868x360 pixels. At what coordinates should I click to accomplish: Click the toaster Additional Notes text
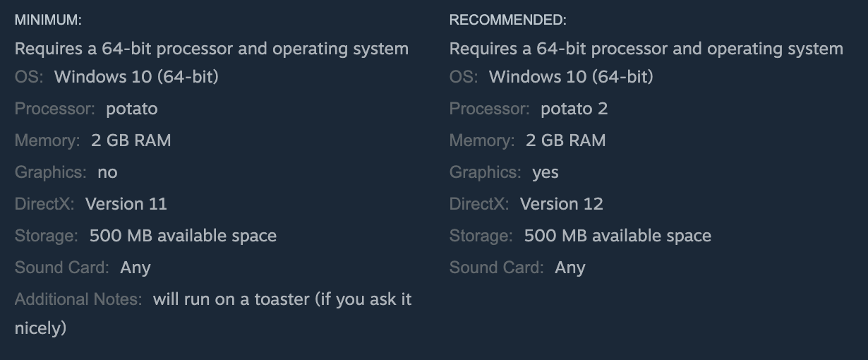tap(282, 299)
